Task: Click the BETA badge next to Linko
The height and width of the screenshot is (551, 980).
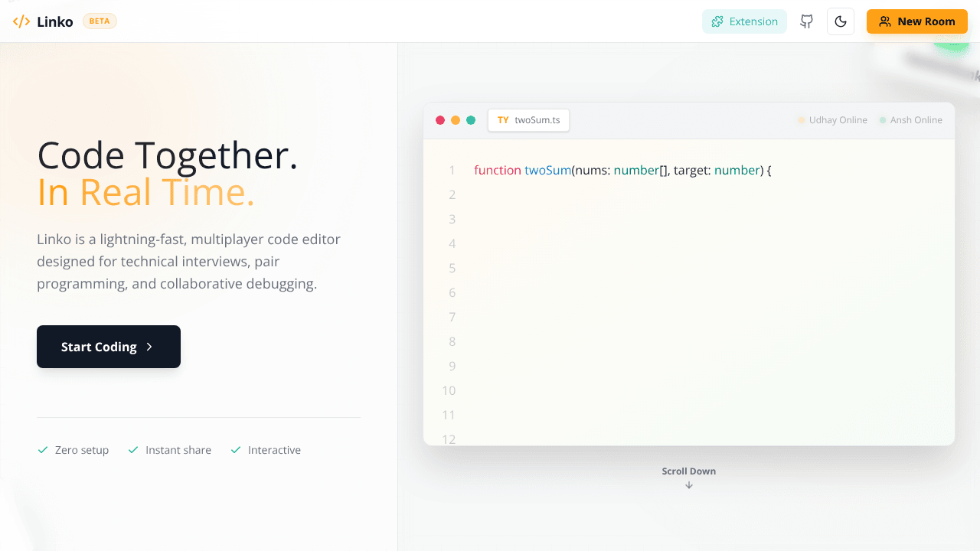Action: (100, 21)
